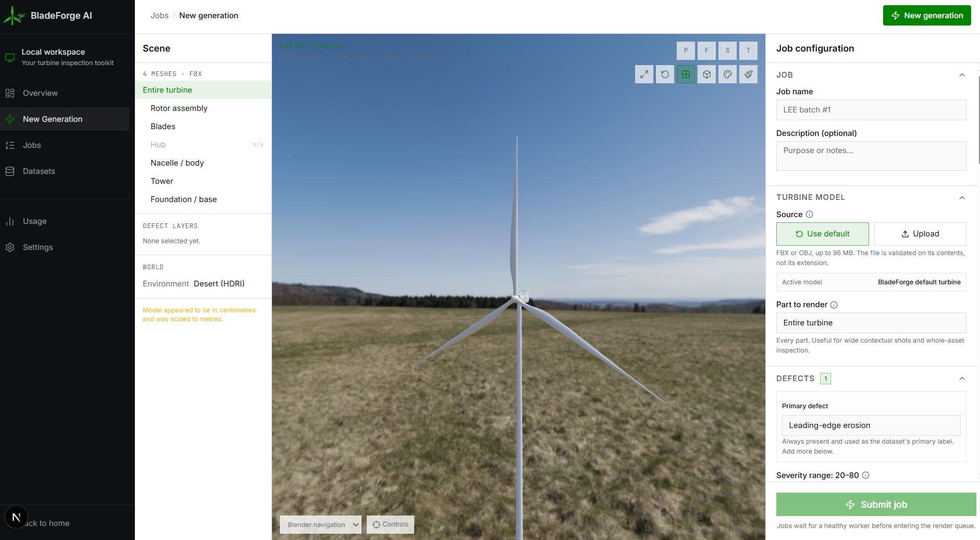Click the palette icon in viewport toolbar
Viewport: 980px width, 540px height.
727,74
